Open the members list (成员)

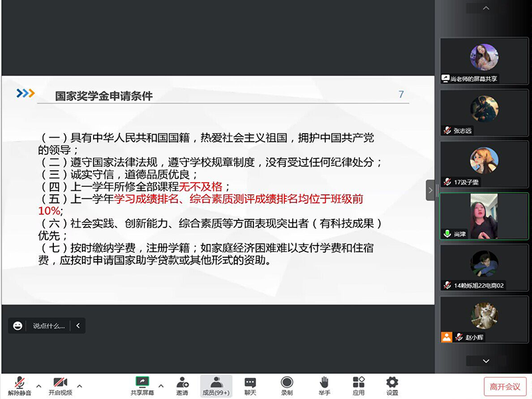216,385
